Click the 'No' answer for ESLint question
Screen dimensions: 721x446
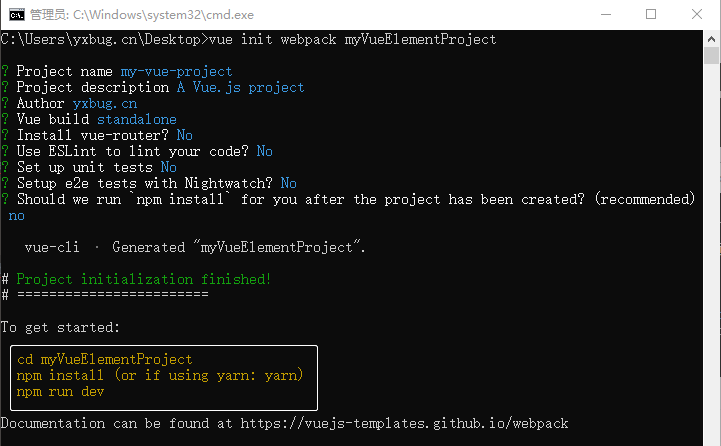pos(264,151)
